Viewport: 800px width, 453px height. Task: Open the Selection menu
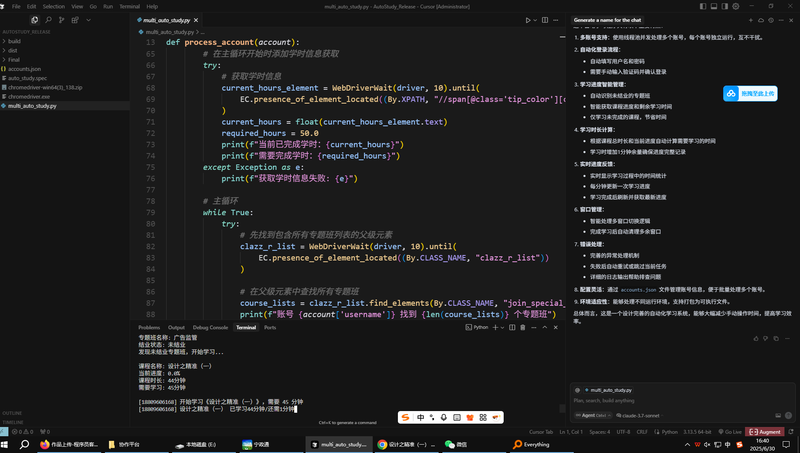(54, 6)
